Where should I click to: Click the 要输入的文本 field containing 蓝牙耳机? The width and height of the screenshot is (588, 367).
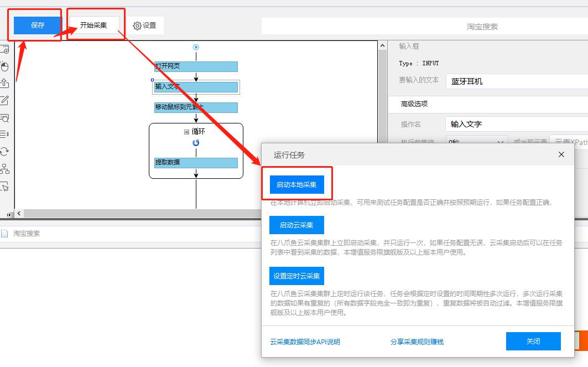(x=517, y=81)
